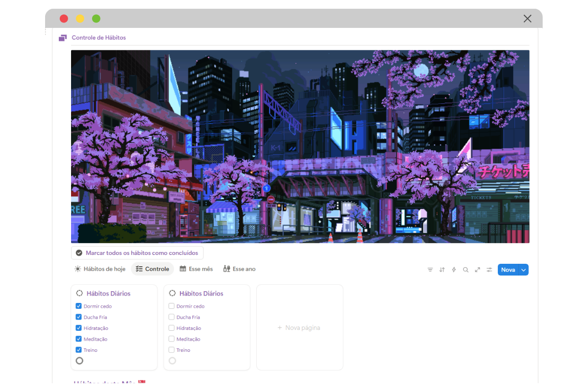
Task: Open the automations lightning bolt icon
Action: point(454,270)
